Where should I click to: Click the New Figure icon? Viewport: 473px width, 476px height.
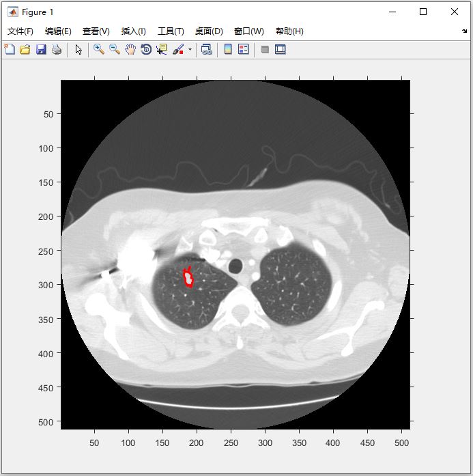pyautogui.click(x=10, y=49)
